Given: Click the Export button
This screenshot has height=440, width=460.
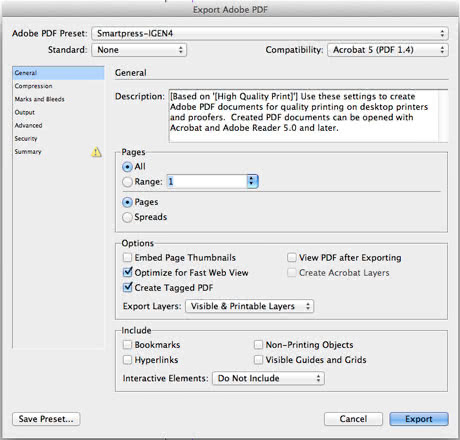Looking at the screenshot, I should [x=419, y=419].
